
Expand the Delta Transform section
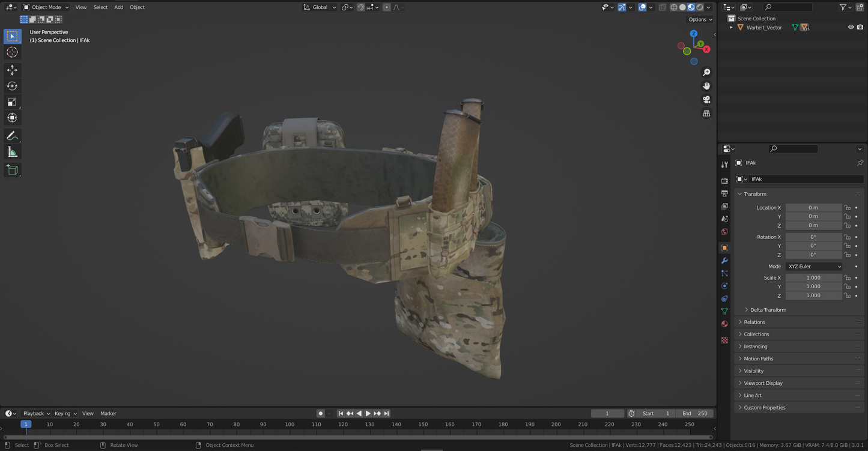768,310
